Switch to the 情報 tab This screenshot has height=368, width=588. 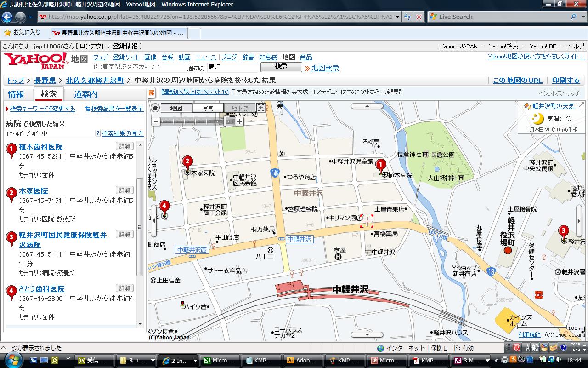click(x=16, y=94)
